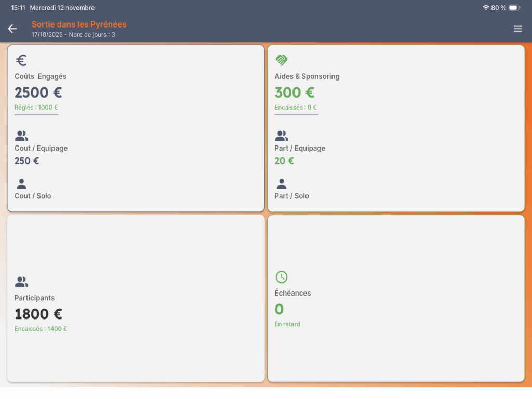Tap the 2500 € committed costs amount
The width and height of the screenshot is (532, 399).
(38, 92)
